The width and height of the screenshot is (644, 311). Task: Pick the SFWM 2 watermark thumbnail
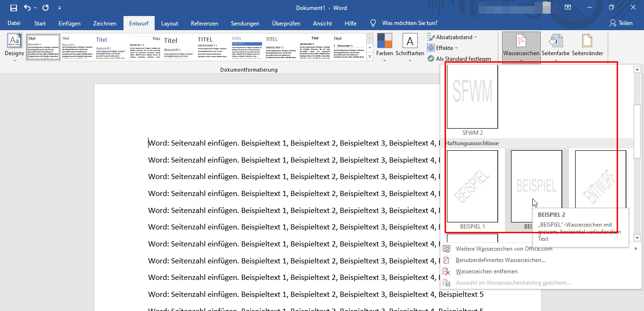472,97
